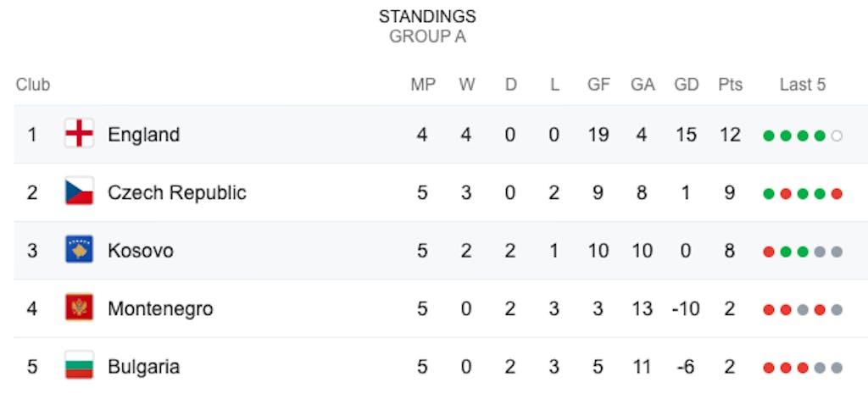Open the Montenegro team page
868x399 pixels.
point(160,309)
